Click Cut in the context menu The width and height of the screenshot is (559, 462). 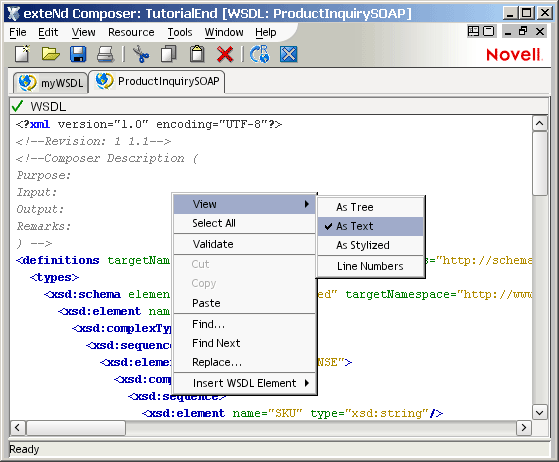[x=244, y=264]
